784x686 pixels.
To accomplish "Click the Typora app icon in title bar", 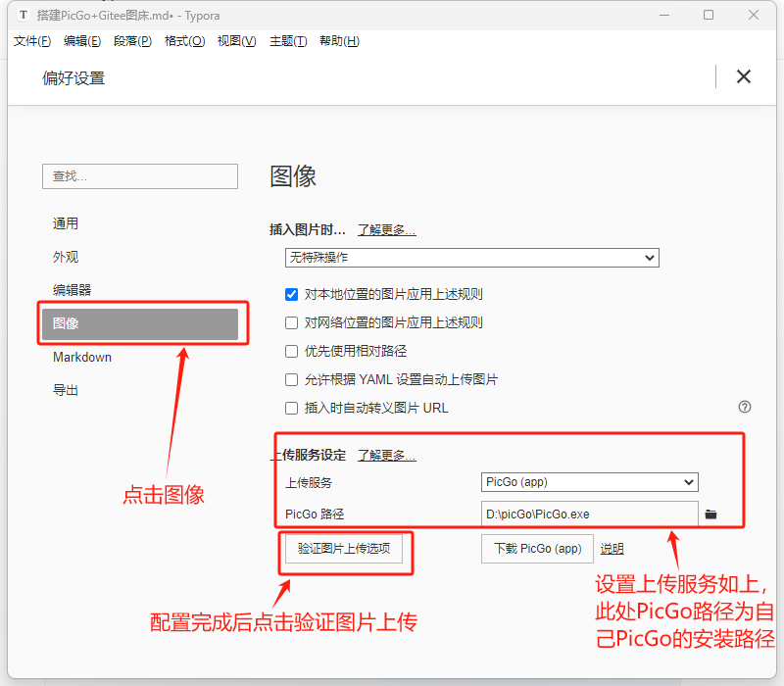I will click(23, 15).
